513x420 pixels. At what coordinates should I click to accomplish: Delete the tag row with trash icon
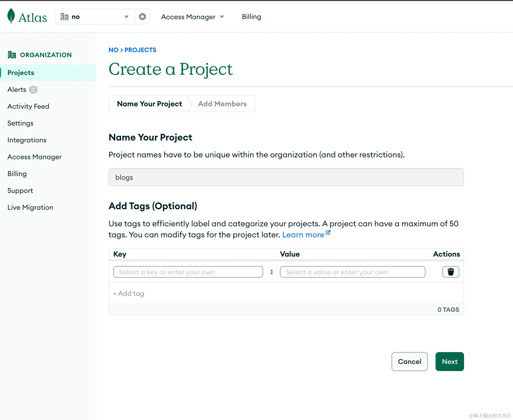pyautogui.click(x=451, y=272)
